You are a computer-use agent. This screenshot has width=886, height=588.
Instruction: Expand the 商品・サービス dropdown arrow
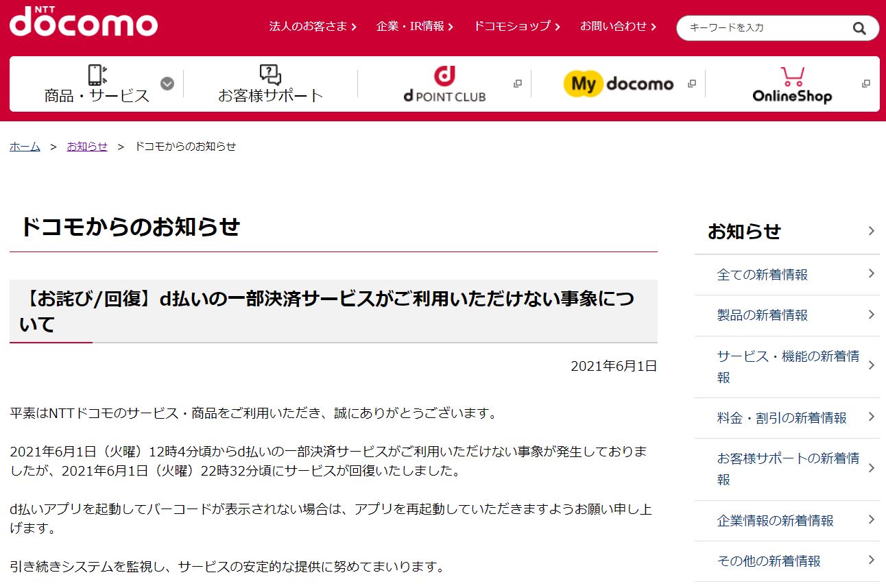click(x=167, y=84)
